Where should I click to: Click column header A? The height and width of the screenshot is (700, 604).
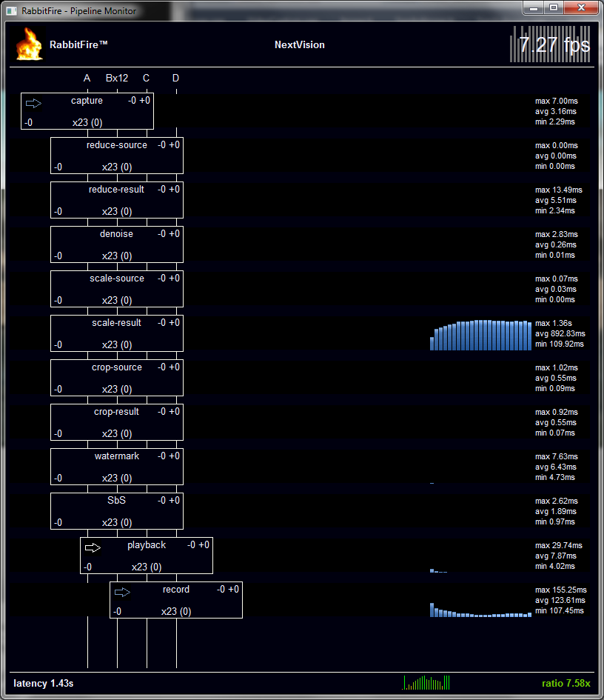click(87, 79)
